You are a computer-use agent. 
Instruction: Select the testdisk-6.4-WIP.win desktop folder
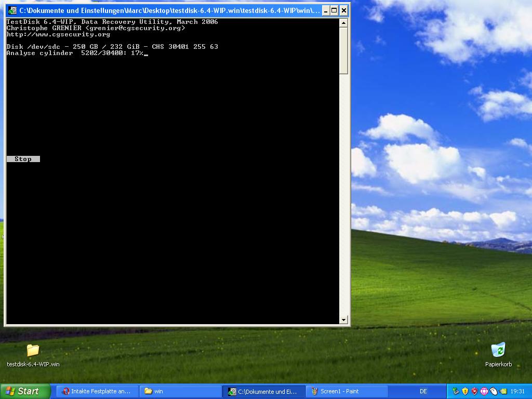(x=33, y=355)
